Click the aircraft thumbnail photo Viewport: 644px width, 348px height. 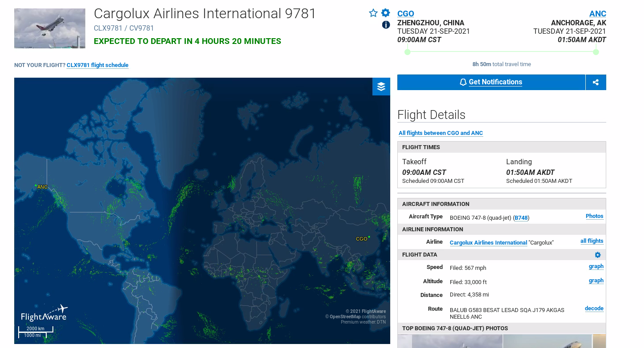pyautogui.click(x=50, y=28)
